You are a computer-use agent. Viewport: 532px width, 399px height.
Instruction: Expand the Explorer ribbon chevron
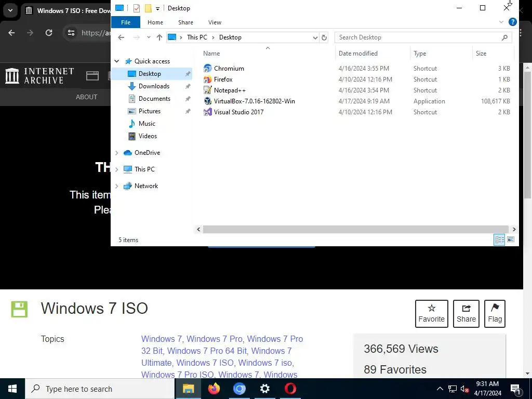coord(501,22)
